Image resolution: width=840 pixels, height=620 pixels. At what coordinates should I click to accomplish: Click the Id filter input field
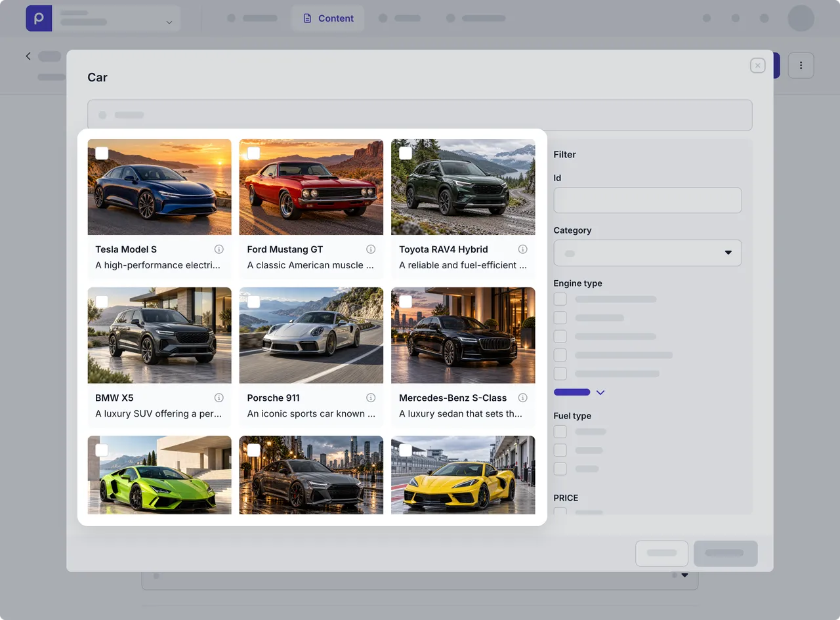click(x=648, y=200)
